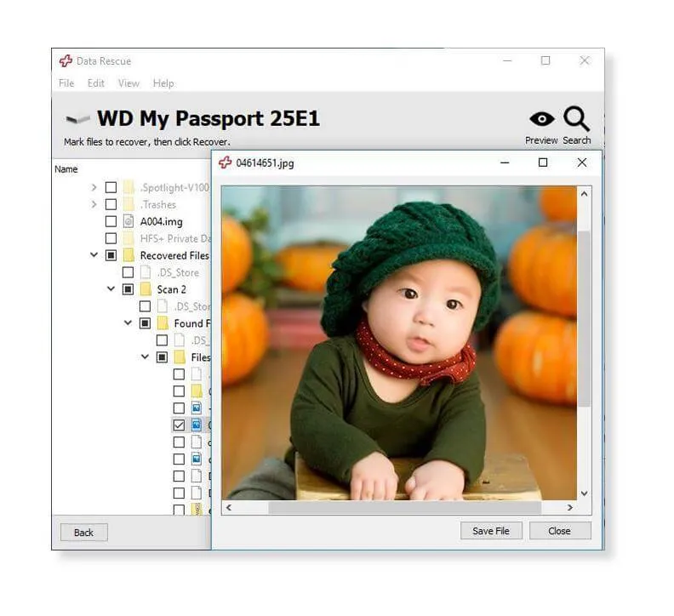Expand the .Spotlight-V100 folder
Screen dimensions: 674x616
(94, 187)
